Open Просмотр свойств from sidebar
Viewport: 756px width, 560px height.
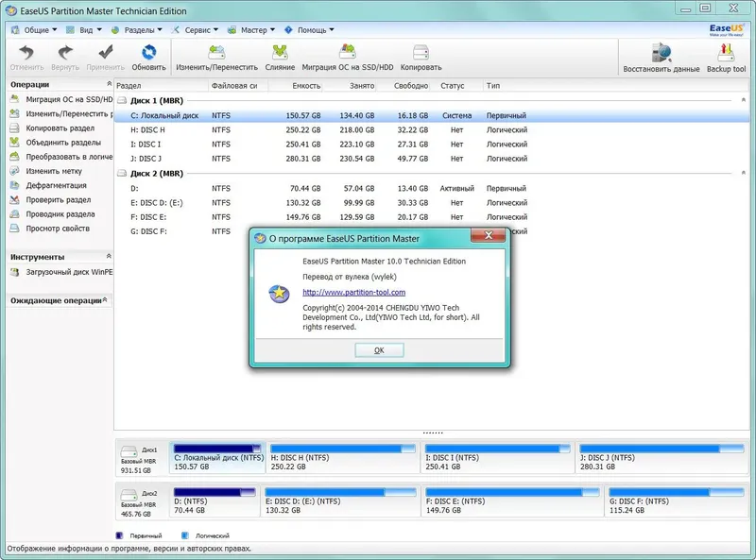point(50,229)
